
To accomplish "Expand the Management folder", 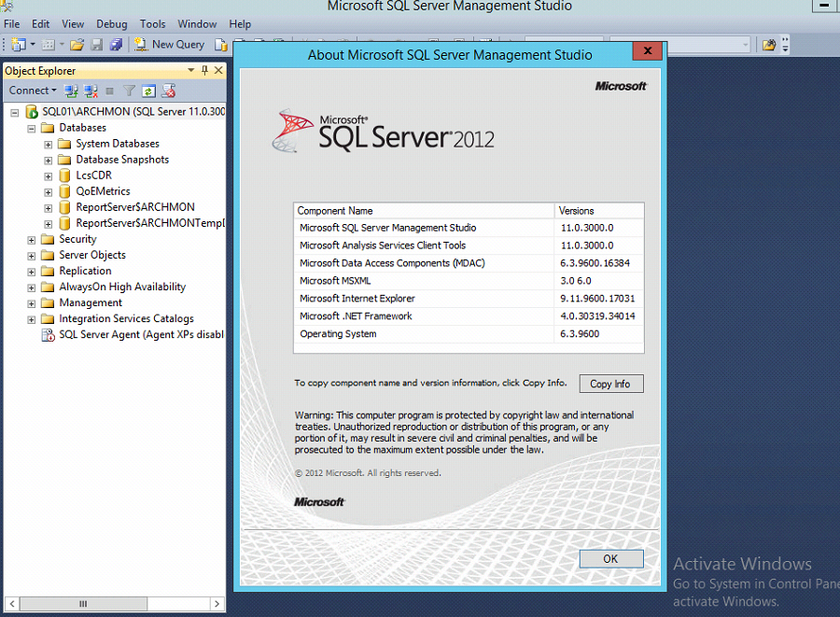I will click(x=32, y=303).
